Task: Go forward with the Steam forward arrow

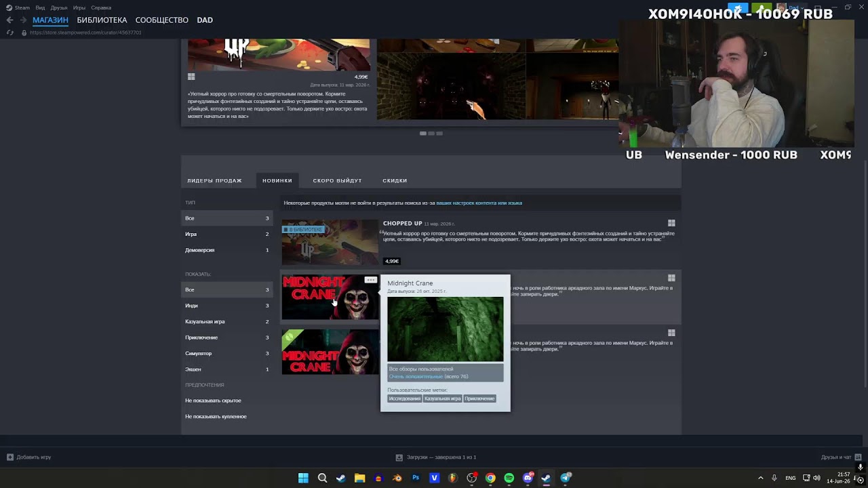Action: (x=23, y=20)
